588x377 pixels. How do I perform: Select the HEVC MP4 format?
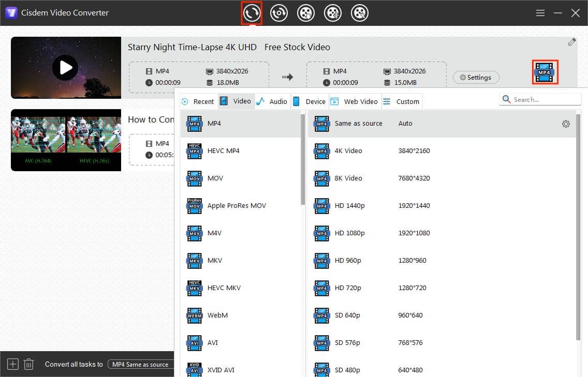223,150
